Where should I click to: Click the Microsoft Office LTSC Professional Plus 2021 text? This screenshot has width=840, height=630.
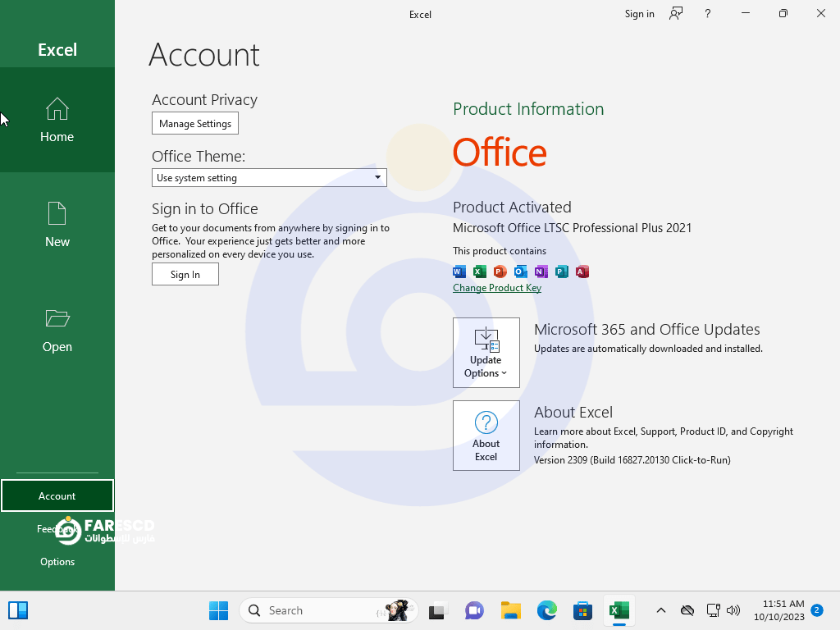tap(572, 228)
